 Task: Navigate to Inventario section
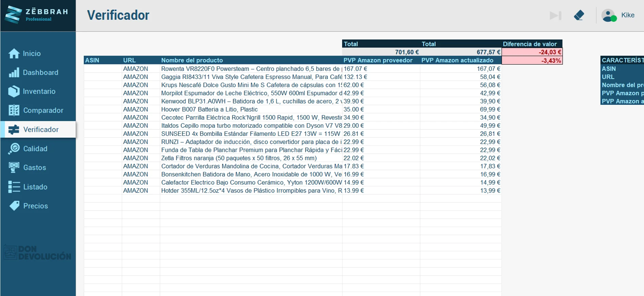(39, 91)
